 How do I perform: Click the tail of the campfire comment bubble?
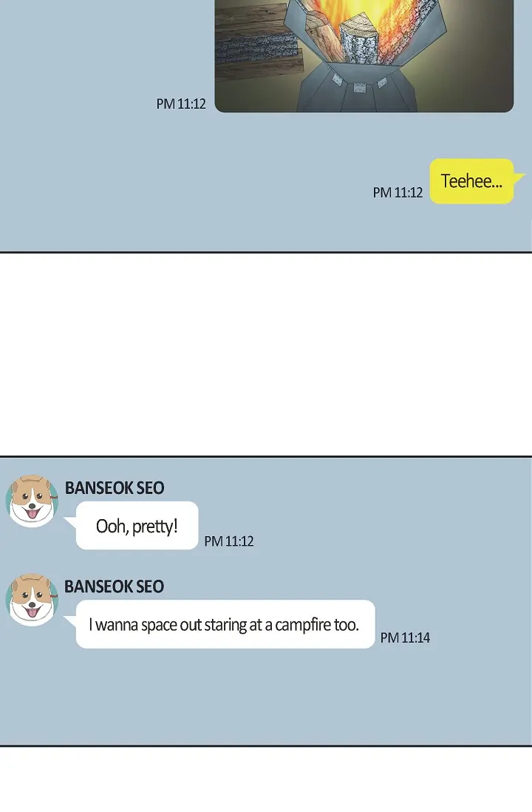click(x=70, y=620)
